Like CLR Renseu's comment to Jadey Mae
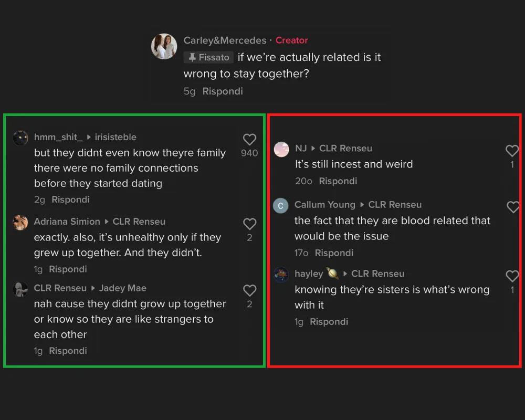525x420 pixels. click(x=249, y=291)
